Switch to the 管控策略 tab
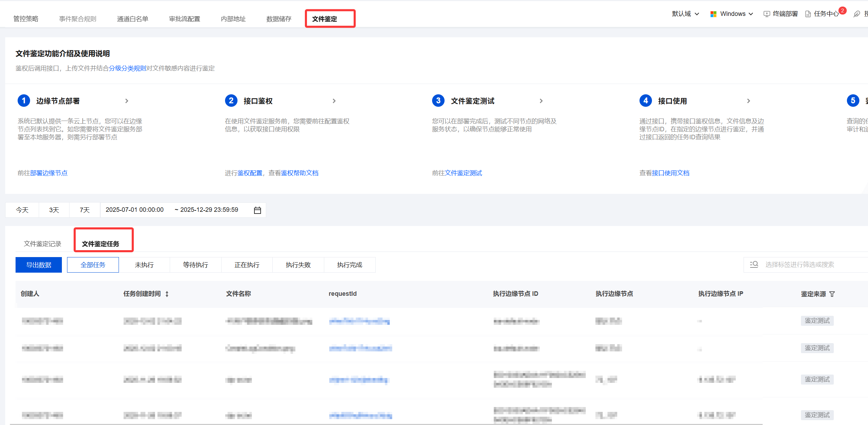This screenshot has width=868, height=425. (x=26, y=19)
